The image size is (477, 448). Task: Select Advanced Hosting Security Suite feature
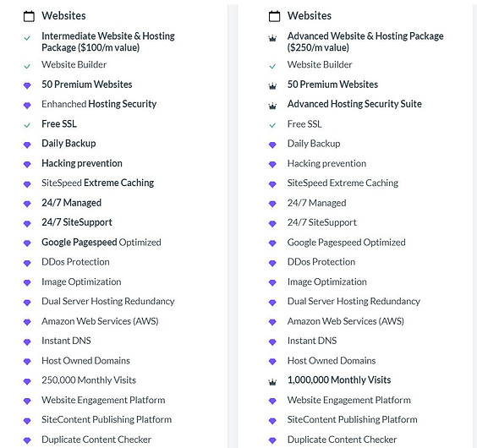(x=354, y=104)
